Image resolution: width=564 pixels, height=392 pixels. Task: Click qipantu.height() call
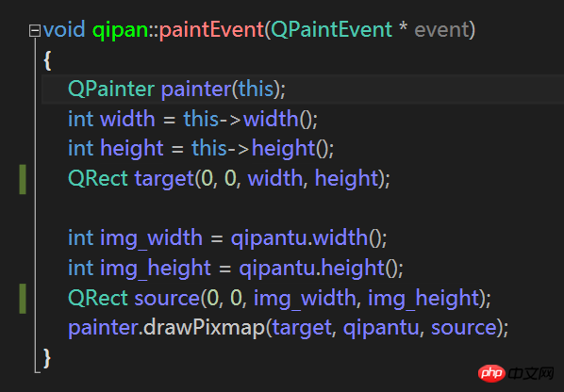[x=322, y=268]
